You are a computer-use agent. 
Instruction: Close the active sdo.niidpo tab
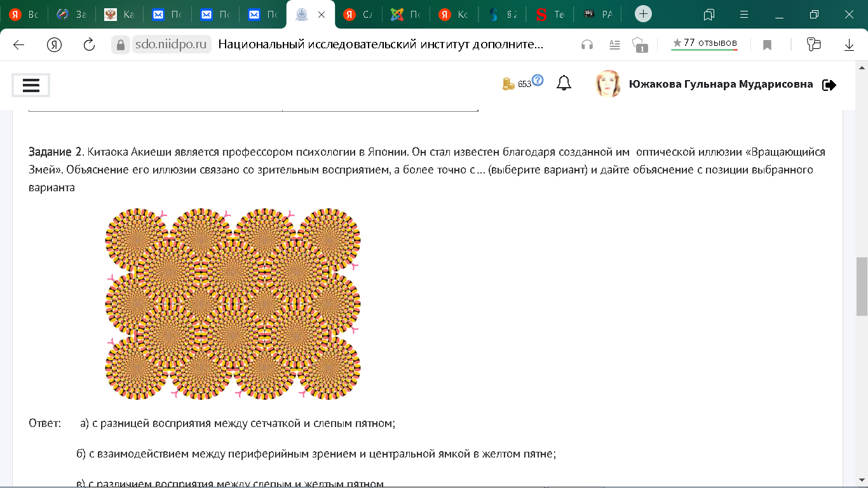(322, 14)
